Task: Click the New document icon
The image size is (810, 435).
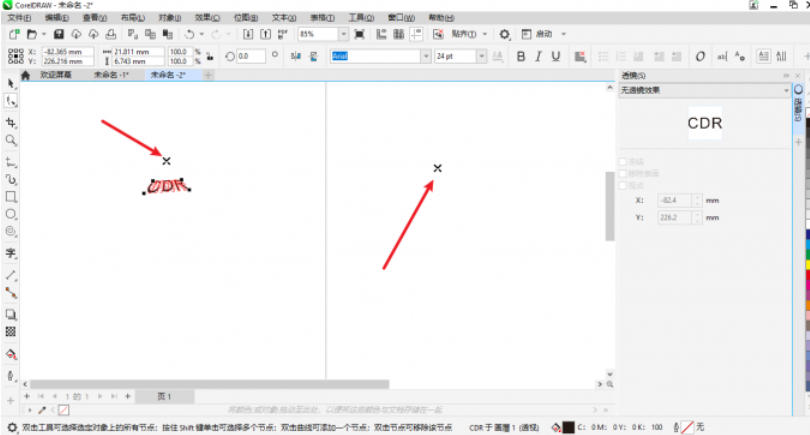Action: (14, 34)
